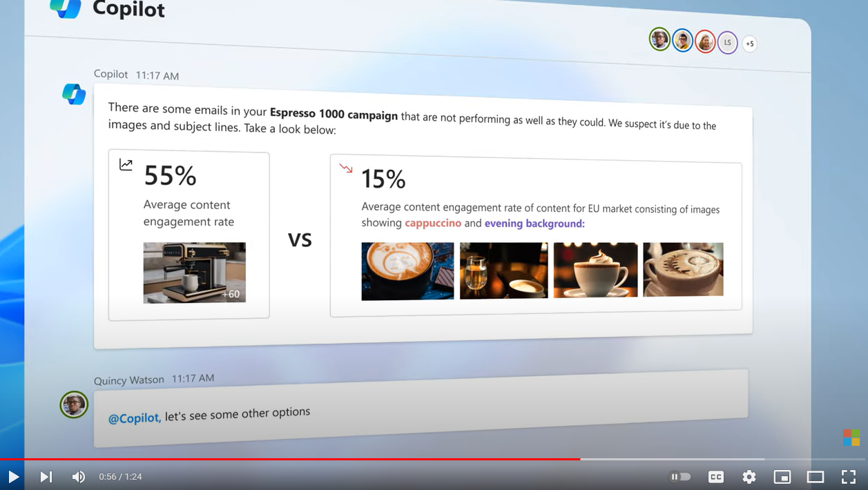Click the @Copilot mention link
The width and height of the screenshot is (868, 490).
click(135, 418)
